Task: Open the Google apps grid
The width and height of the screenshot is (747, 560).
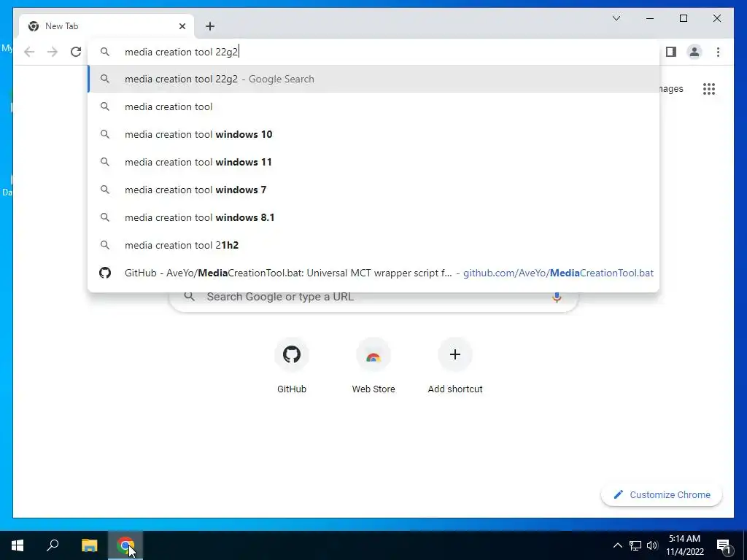Action: (709, 89)
